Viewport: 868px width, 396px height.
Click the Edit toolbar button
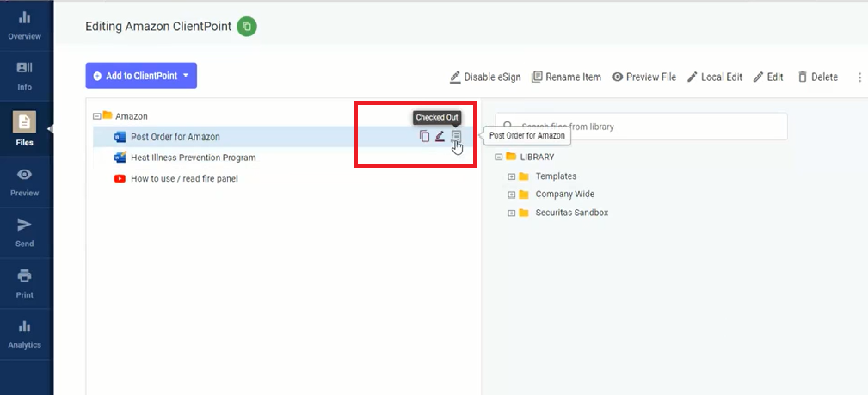(768, 77)
